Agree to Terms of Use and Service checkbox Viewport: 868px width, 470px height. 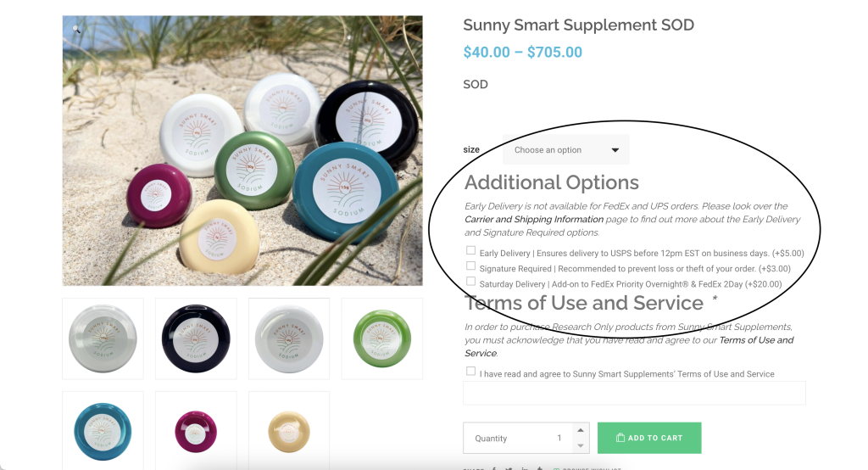pos(470,372)
